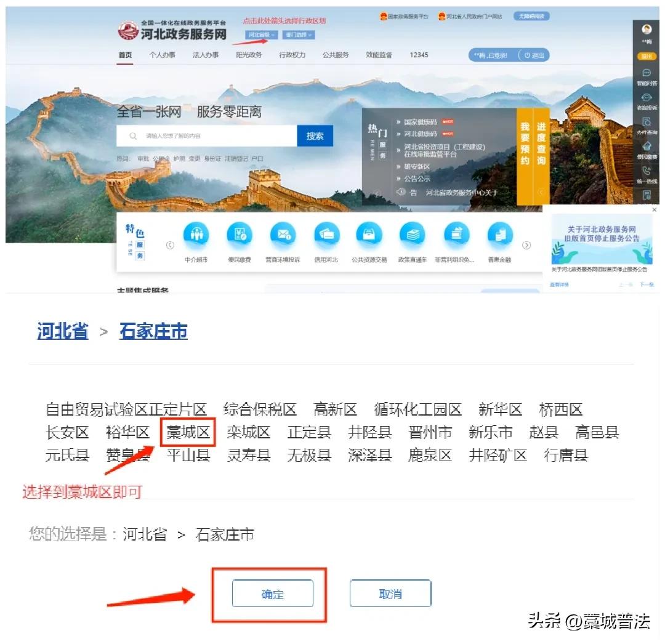The width and height of the screenshot is (665, 644).
Task: Click the 统一热线 phone sidebar icon
Action: (647, 175)
